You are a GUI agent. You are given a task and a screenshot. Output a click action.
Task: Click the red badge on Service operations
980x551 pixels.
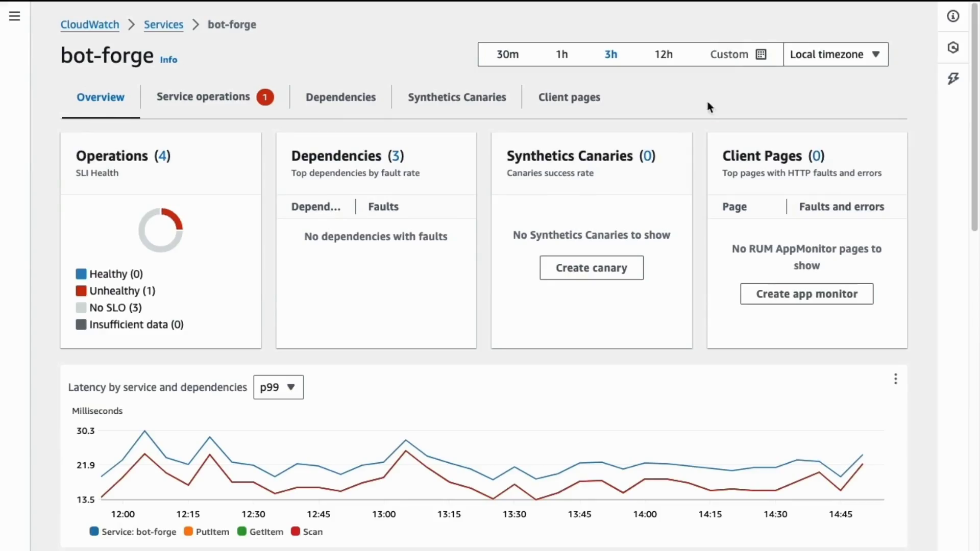(x=265, y=97)
